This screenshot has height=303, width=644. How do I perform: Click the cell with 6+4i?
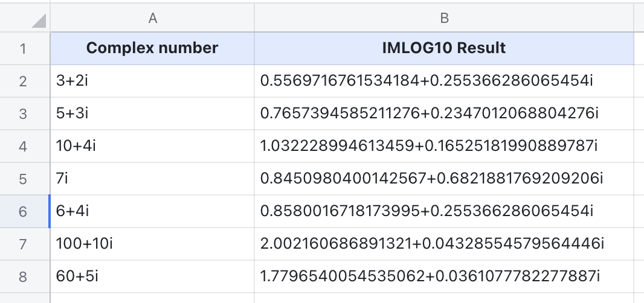152,211
